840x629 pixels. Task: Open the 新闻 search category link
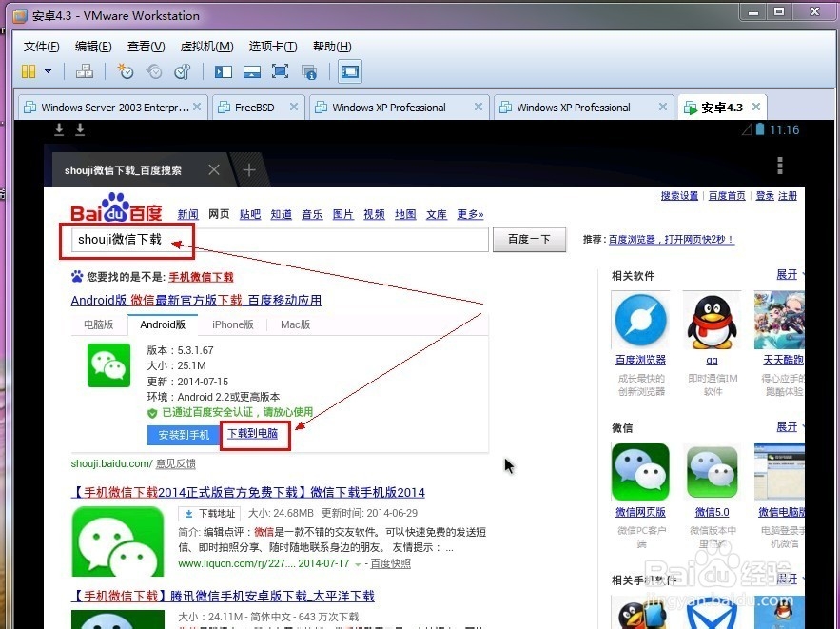pos(187,214)
